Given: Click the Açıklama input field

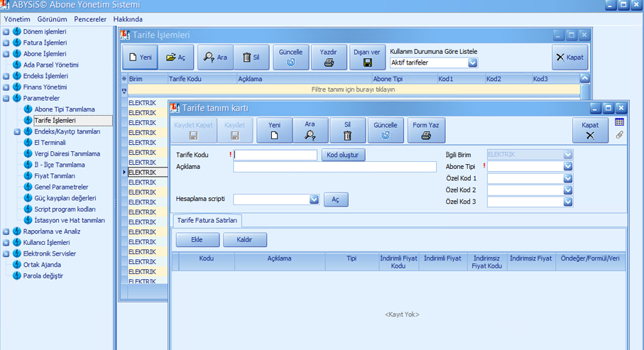Looking at the screenshot, I should pos(334,167).
